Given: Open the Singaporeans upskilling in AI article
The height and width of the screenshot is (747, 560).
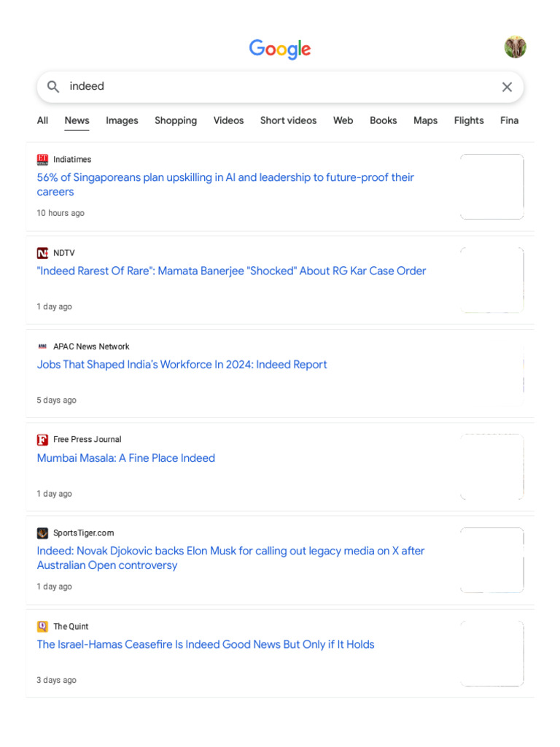Looking at the screenshot, I should (225, 185).
